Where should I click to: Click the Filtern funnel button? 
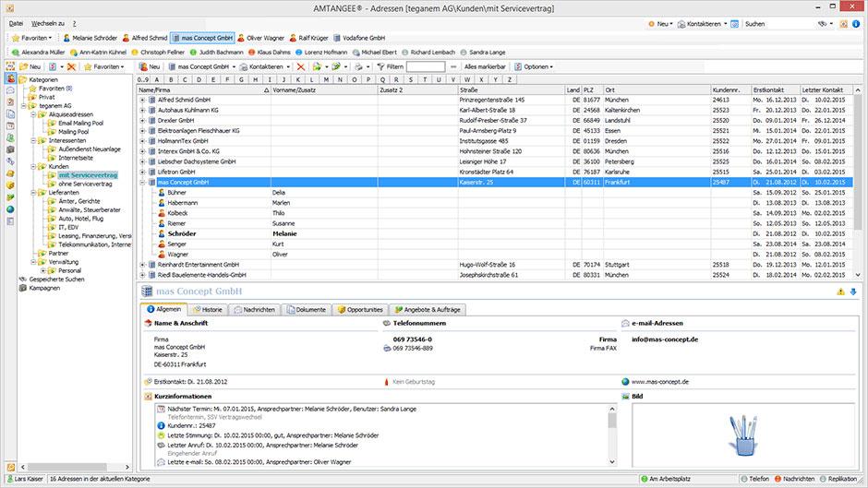[x=390, y=66]
